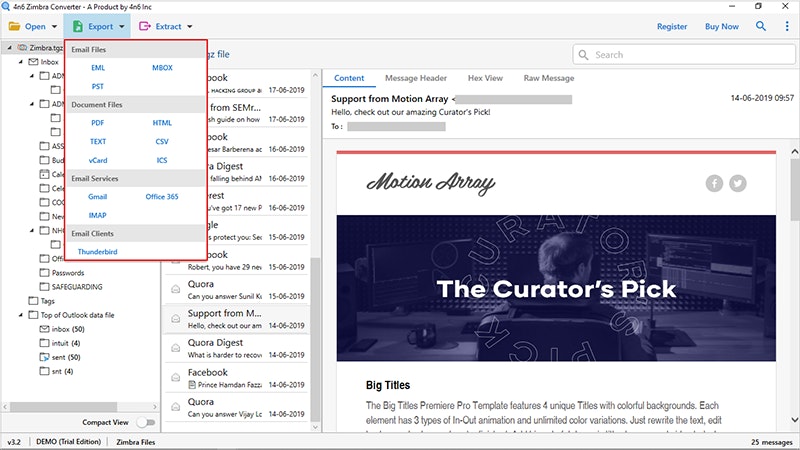
Task: Click the Calendar folder icon
Action: click(x=44, y=174)
